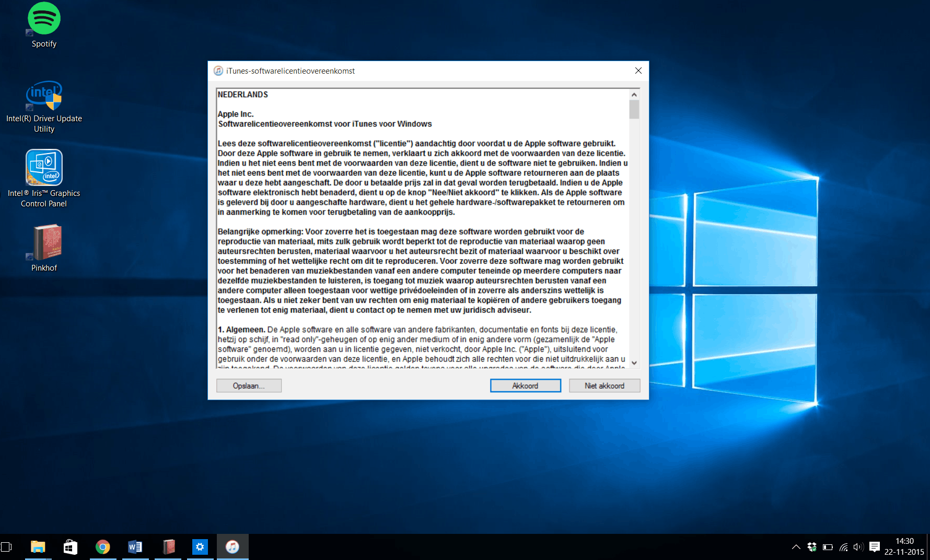The width and height of the screenshot is (930, 560).
Task: Open the Settings gear app on the taskbar
Action: pos(200,547)
